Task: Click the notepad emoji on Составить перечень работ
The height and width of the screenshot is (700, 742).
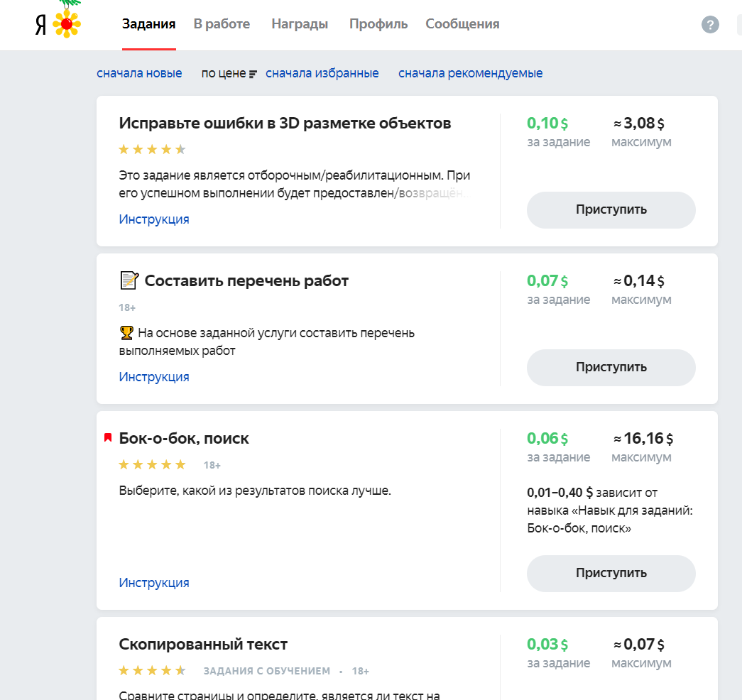Action: pos(129,281)
